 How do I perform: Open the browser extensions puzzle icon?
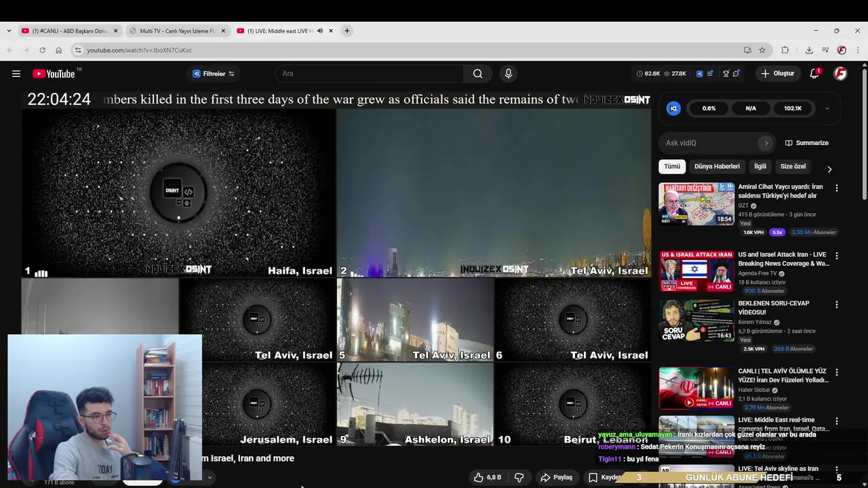tap(785, 50)
